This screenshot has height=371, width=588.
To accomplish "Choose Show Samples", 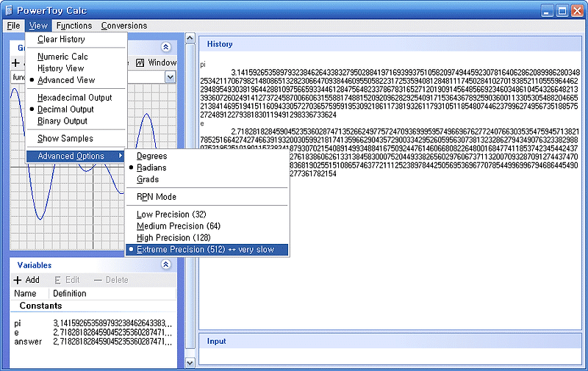I will pos(76,138).
